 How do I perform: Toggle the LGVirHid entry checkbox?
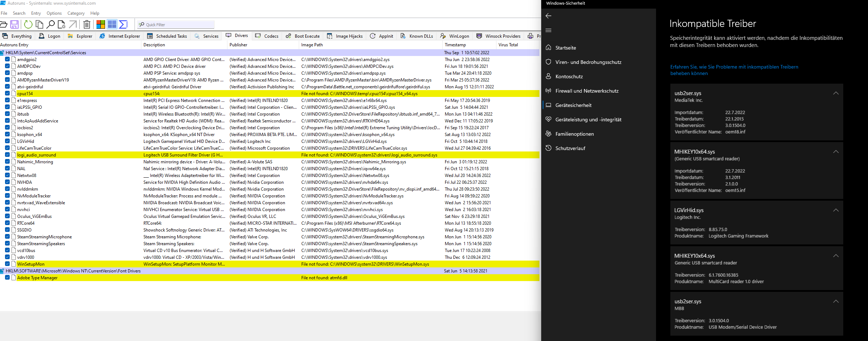(x=7, y=141)
